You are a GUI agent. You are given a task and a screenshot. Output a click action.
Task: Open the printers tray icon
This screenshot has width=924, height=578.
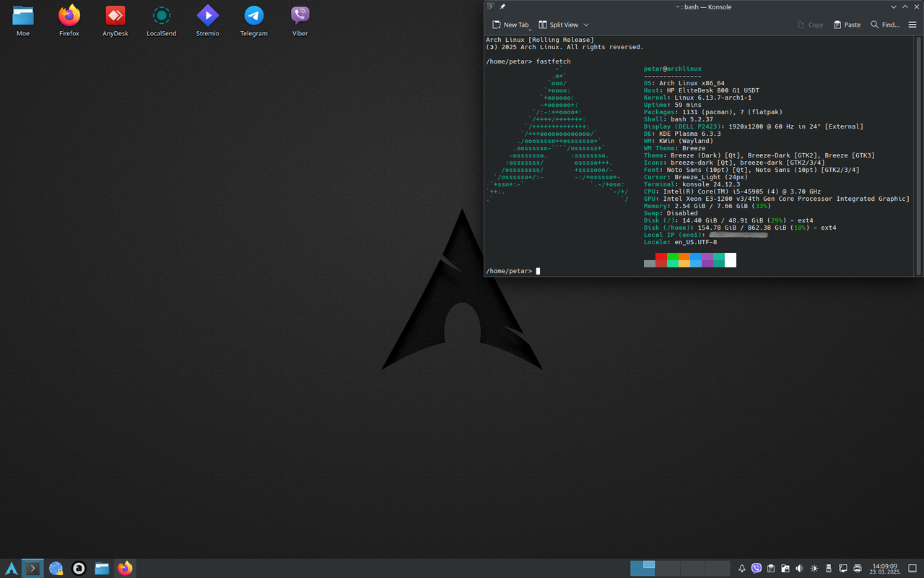[x=858, y=569]
